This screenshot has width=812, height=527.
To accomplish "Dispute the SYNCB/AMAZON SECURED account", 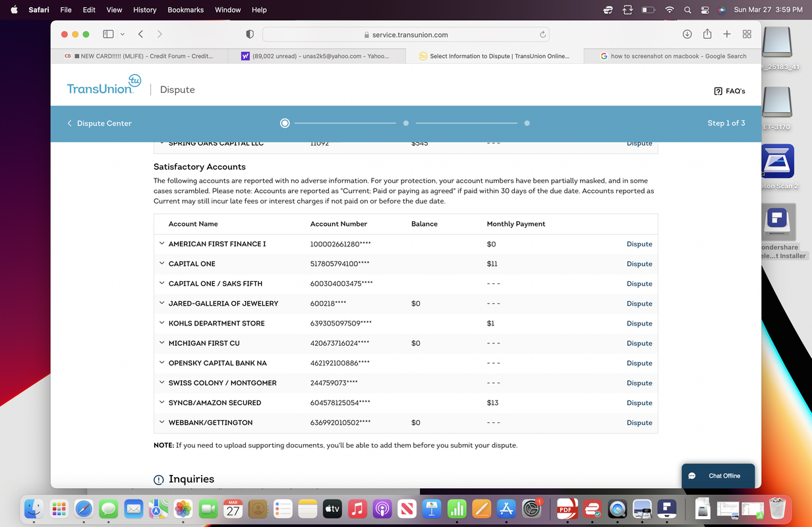I will click(x=639, y=402).
